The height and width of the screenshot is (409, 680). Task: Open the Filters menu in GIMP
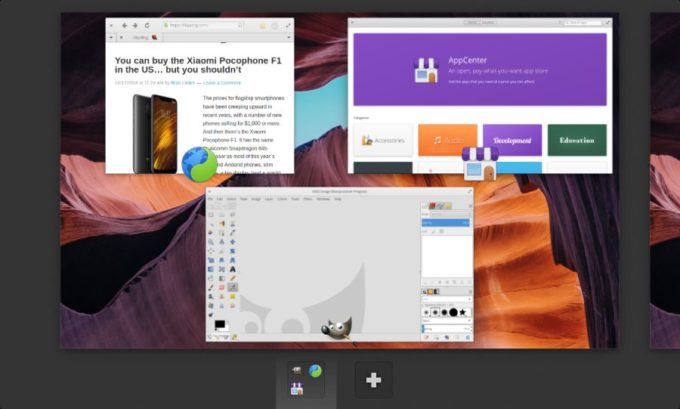click(x=308, y=199)
